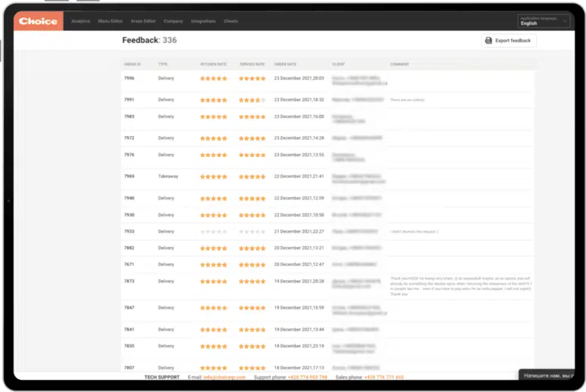Click kitchen rate stars for order 7873
This screenshot has height=392, width=586.
click(x=213, y=281)
